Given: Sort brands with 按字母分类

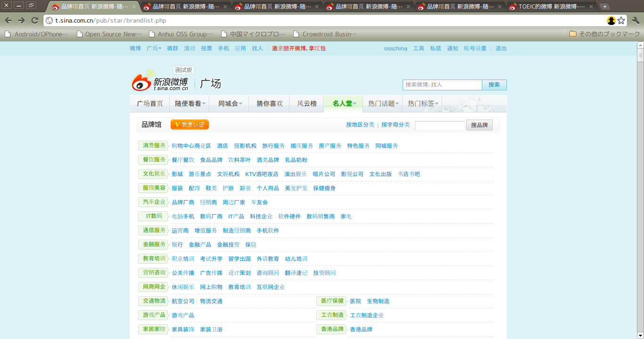Looking at the screenshot, I should (396, 125).
